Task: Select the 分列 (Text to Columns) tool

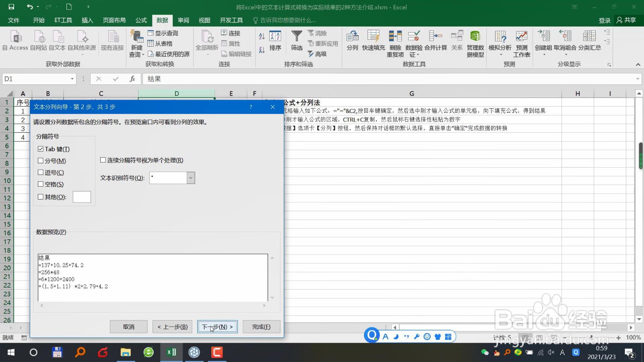Action: click(x=352, y=42)
